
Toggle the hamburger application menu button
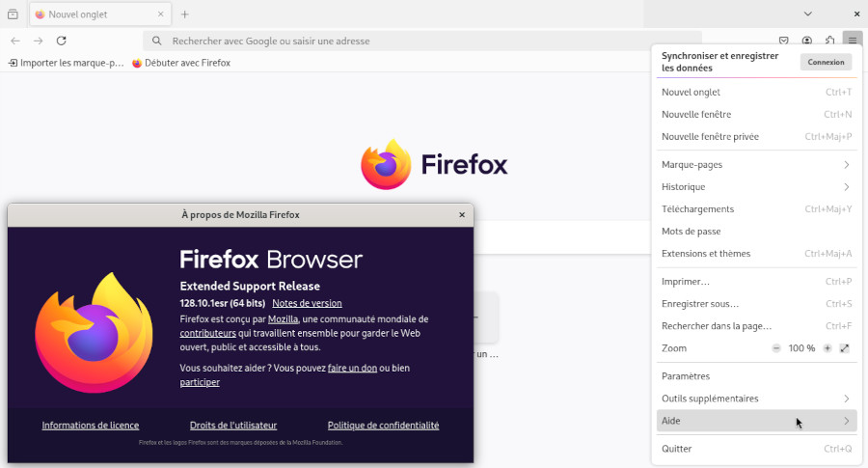pyautogui.click(x=853, y=41)
